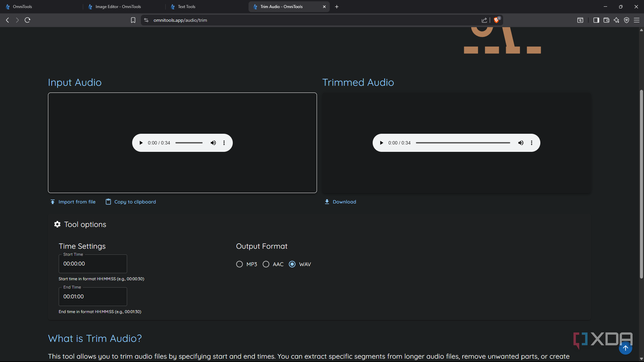The width and height of the screenshot is (644, 362).
Task: Bookmark this page
Action: point(133,20)
